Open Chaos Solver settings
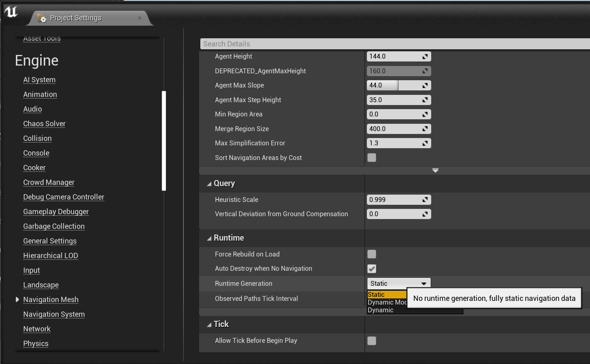The height and width of the screenshot is (364, 590). click(x=44, y=124)
